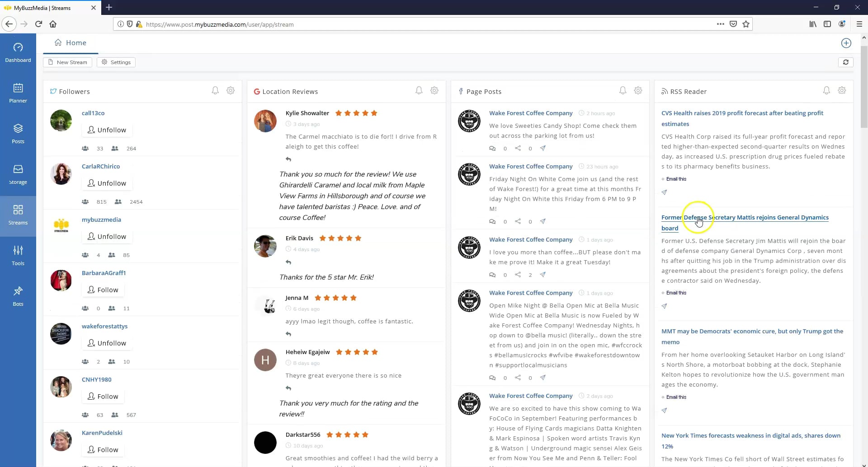
Task: Toggle RSS Reader notification bell
Action: [826, 91]
